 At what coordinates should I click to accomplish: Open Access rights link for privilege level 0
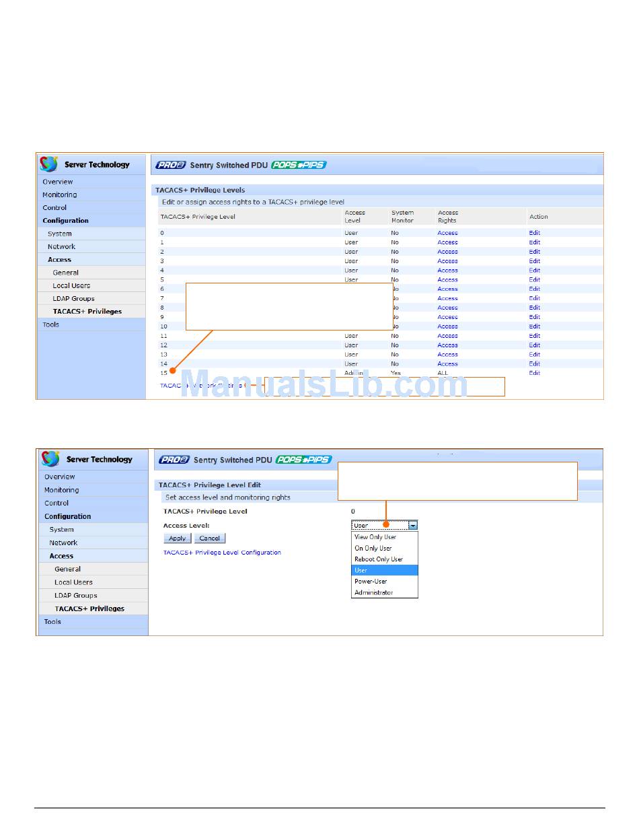[447, 233]
